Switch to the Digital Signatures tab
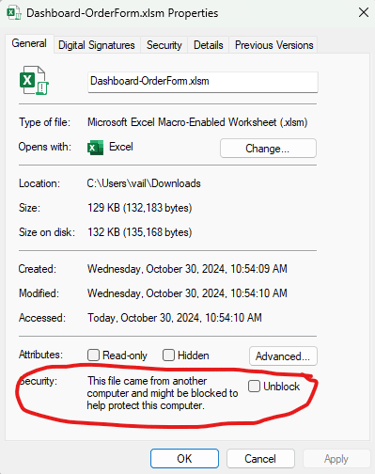Screen dimensions: 375x474 click(97, 45)
